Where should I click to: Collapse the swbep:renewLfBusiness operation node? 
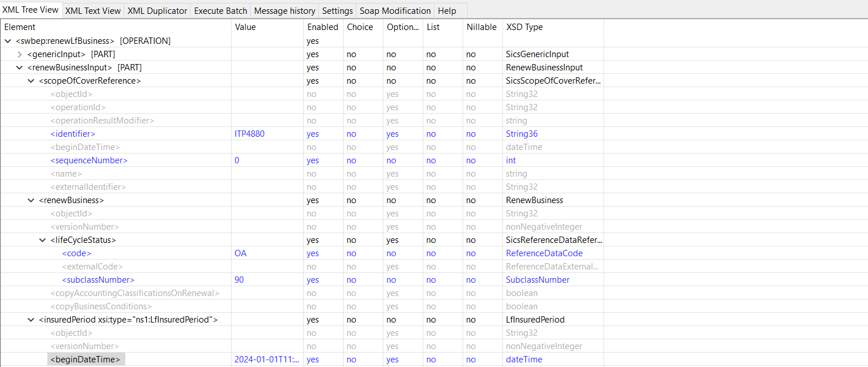(8, 41)
